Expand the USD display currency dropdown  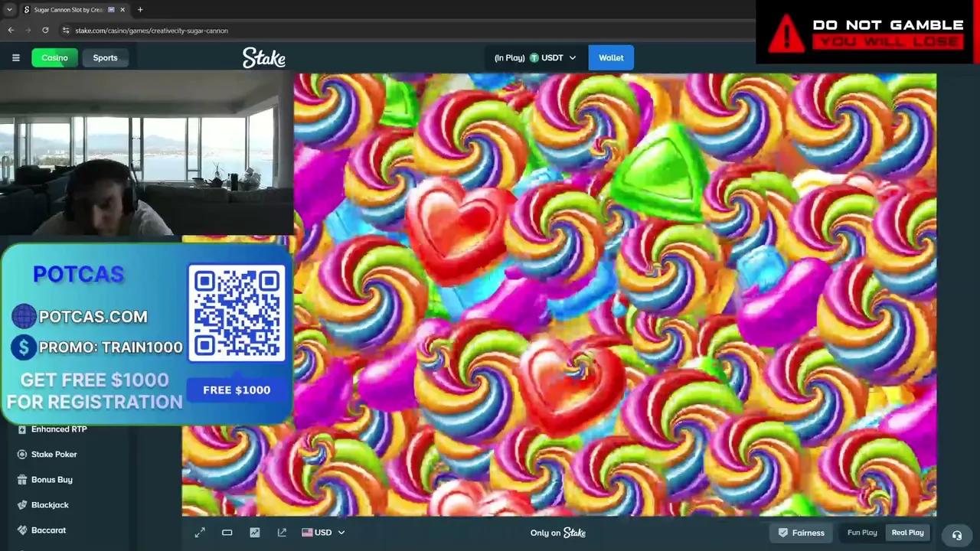pyautogui.click(x=341, y=533)
